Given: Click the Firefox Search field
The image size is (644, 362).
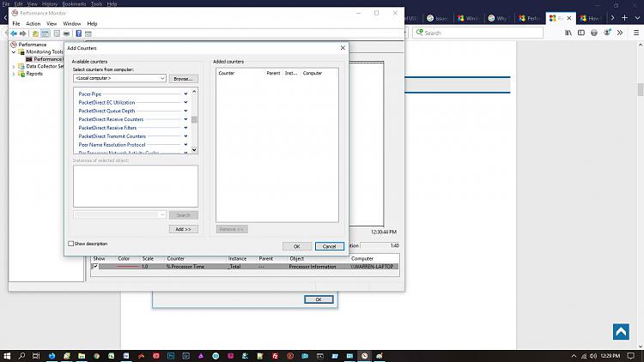Looking at the screenshot, I should point(477,33).
